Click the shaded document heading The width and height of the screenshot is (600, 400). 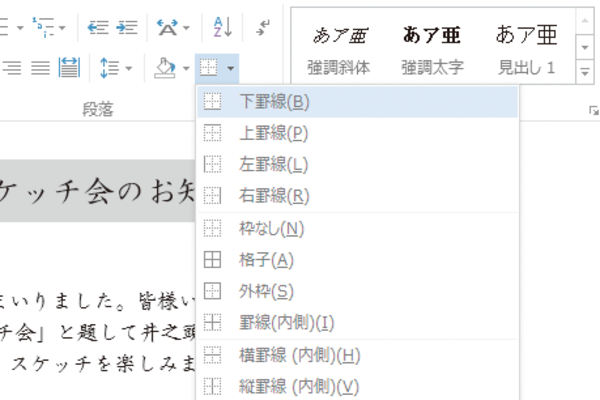(x=98, y=191)
